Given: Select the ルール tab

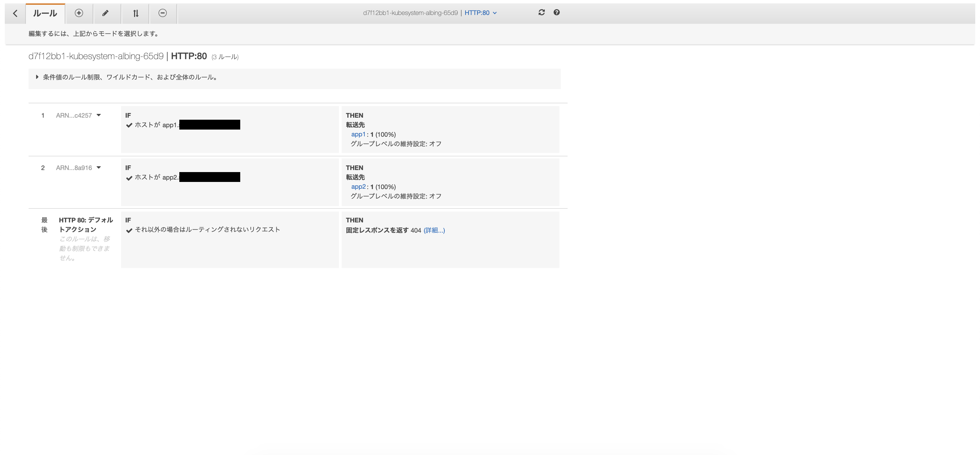Looking at the screenshot, I should pyautogui.click(x=45, y=13).
